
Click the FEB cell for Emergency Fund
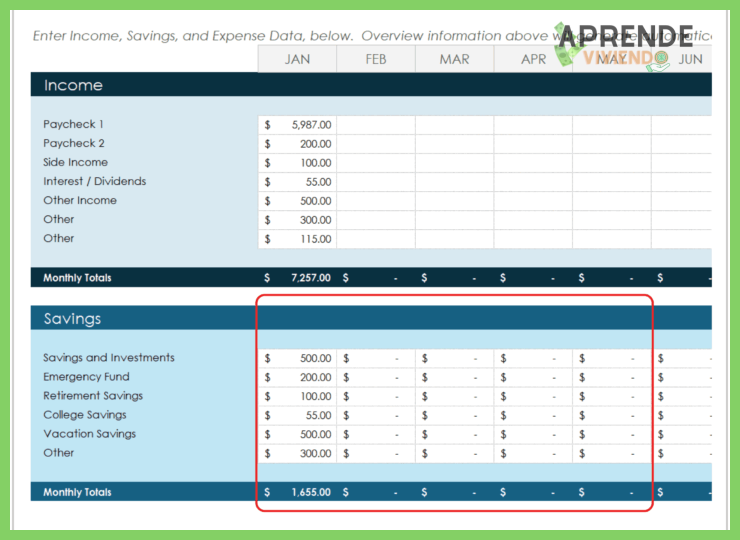coord(376,377)
